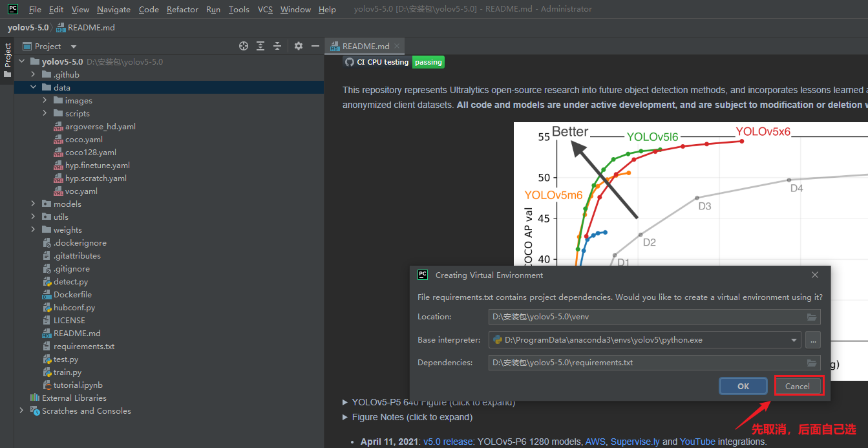868x448 pixels.
Task: Browse folder icon in Location field
Action: pyautogui.click(x=812, y=317)
